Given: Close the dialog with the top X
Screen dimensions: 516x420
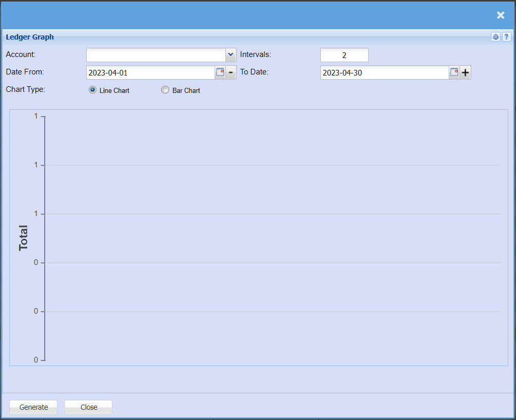Looking at the screenshot, I should (501, 15).
